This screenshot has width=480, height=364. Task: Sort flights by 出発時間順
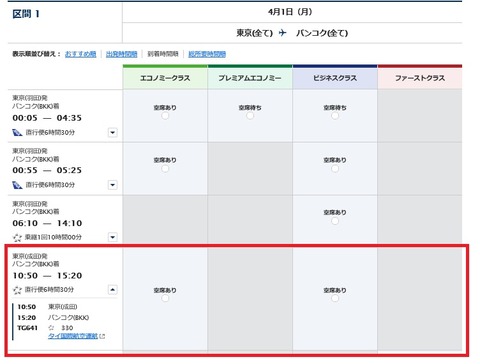tap(121, 54)
